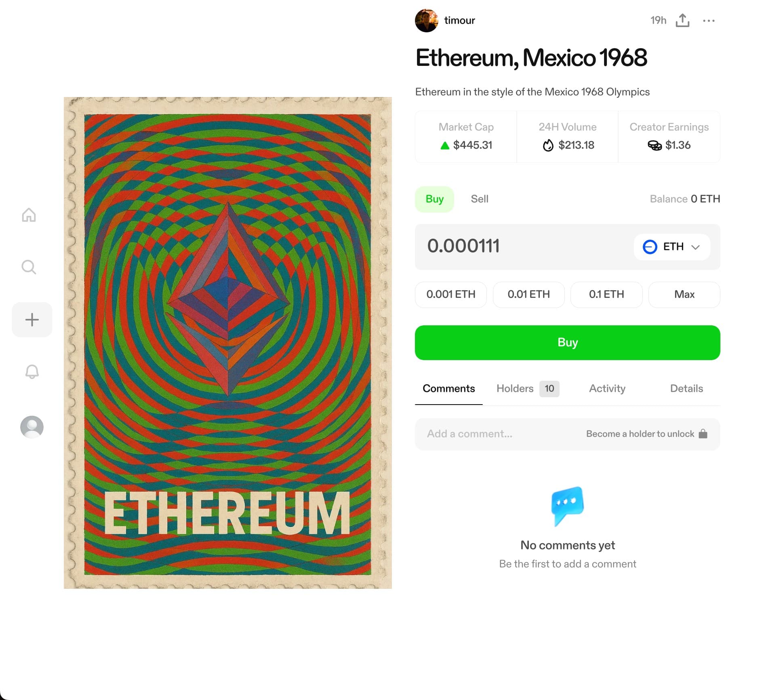The height and width of the screenshot is (700, 762).
Task: Open the Holders tab
Action: (x=528, y=388)
